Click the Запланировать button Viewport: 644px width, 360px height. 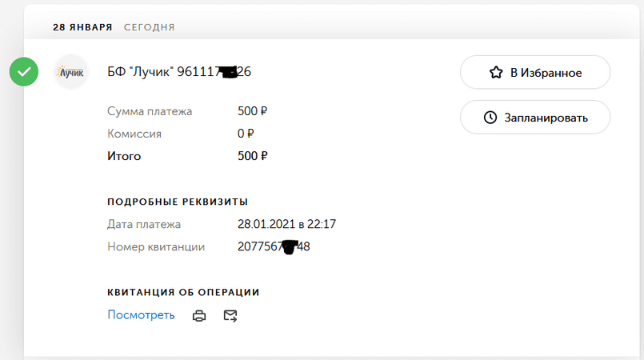click(x=535, y=118)
